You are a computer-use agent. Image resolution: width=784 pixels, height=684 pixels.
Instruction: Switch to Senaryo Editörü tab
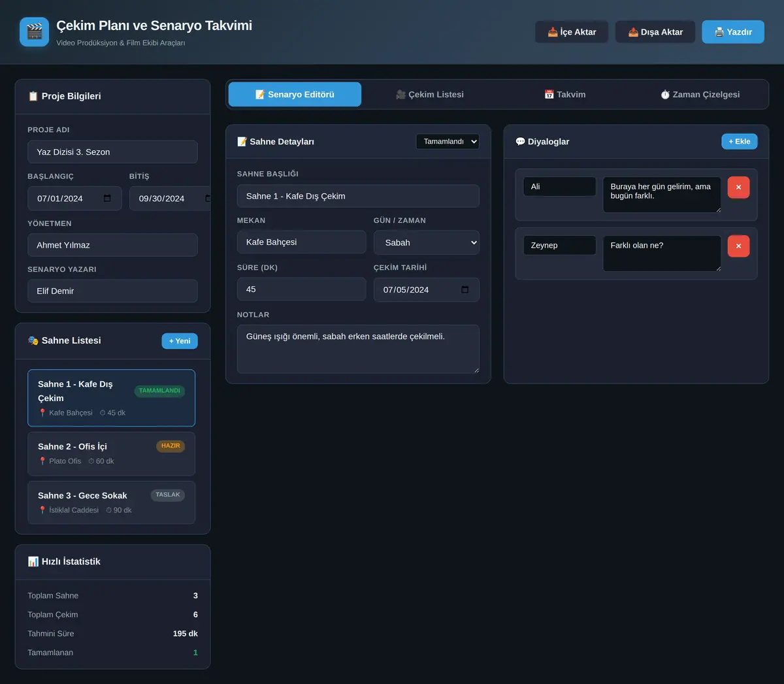tap(295, 95)
